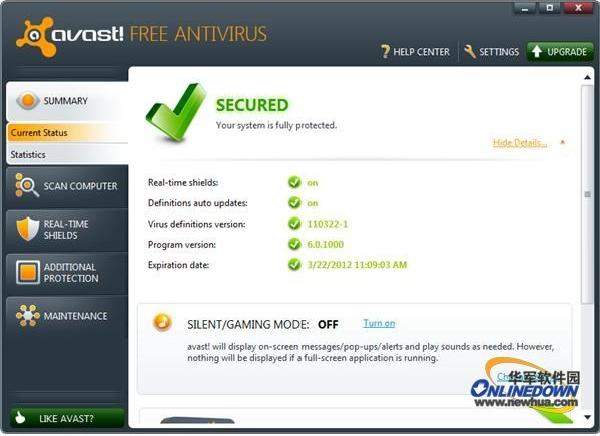Click the Silent/Gaming mode orange icon
600x436 pixels.
[162, 322]
